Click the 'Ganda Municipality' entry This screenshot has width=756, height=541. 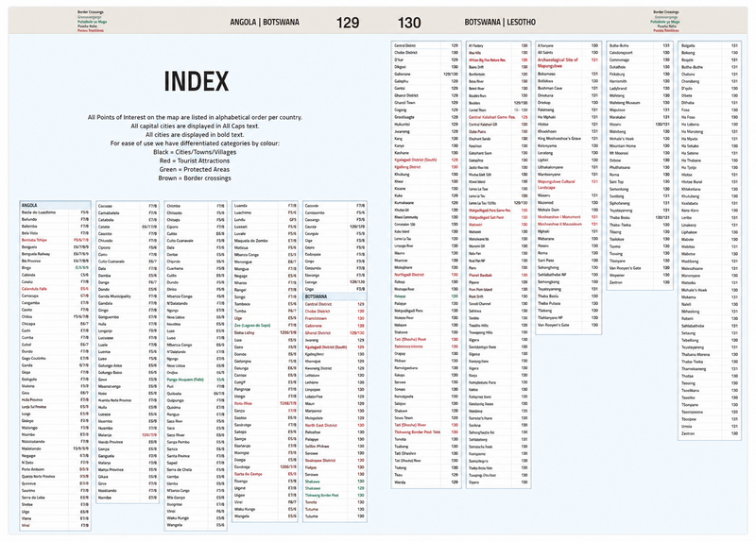pos(114,296)
